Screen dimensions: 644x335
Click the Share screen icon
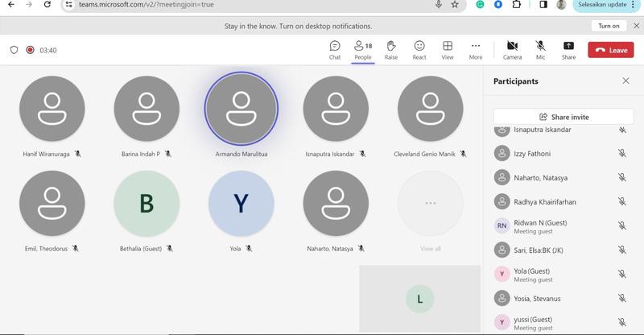(x=568, y=49)
